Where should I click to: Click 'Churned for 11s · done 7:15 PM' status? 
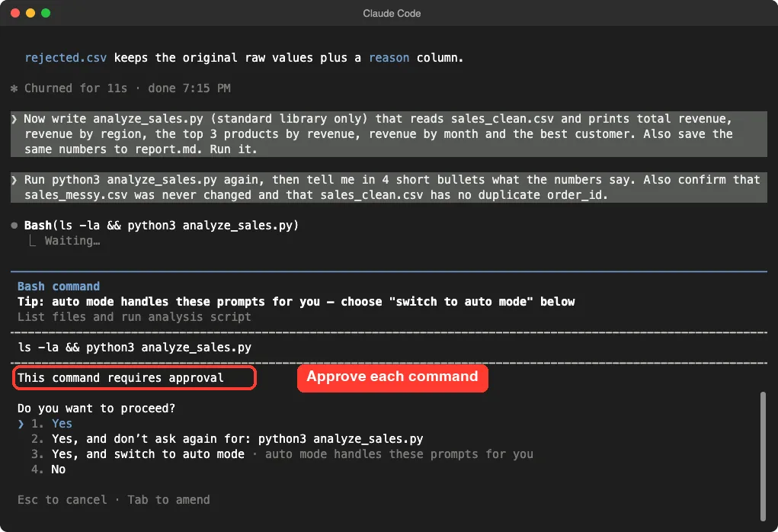(127, 88)
